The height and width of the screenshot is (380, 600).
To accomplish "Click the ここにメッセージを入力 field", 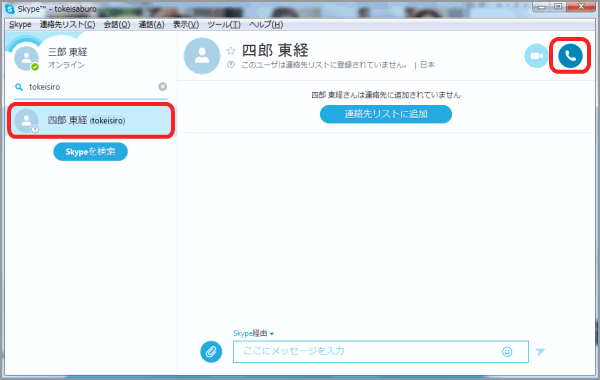I will tap(381, 351).
